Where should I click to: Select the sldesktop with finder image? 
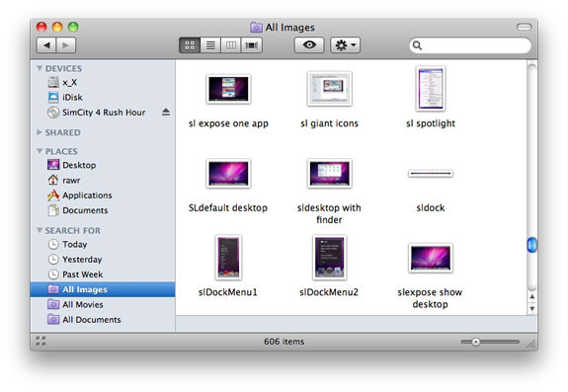[x=329, y=174]
